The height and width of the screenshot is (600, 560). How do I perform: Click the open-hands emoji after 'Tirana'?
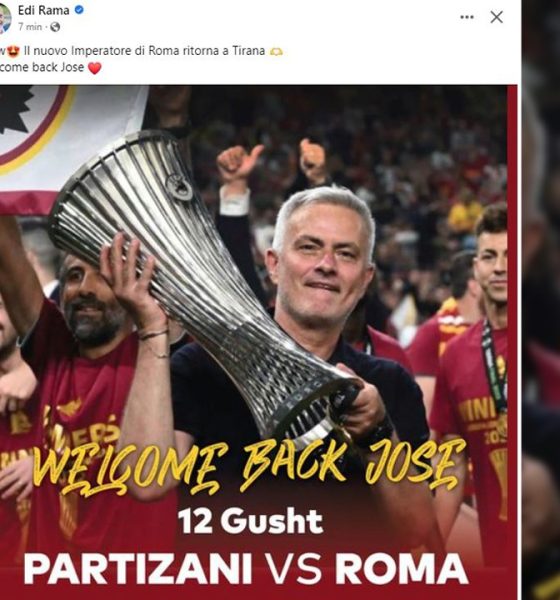click(x=276, y=51)
